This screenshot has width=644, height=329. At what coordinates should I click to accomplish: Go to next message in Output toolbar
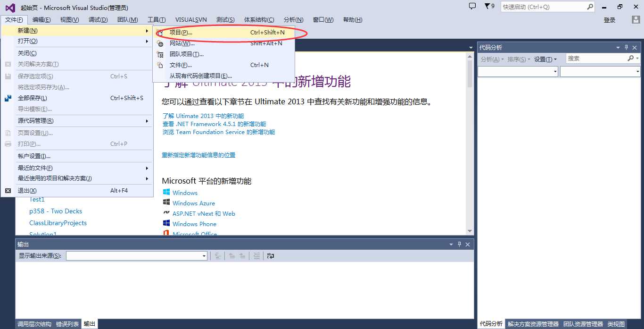(x=242, y=256)
